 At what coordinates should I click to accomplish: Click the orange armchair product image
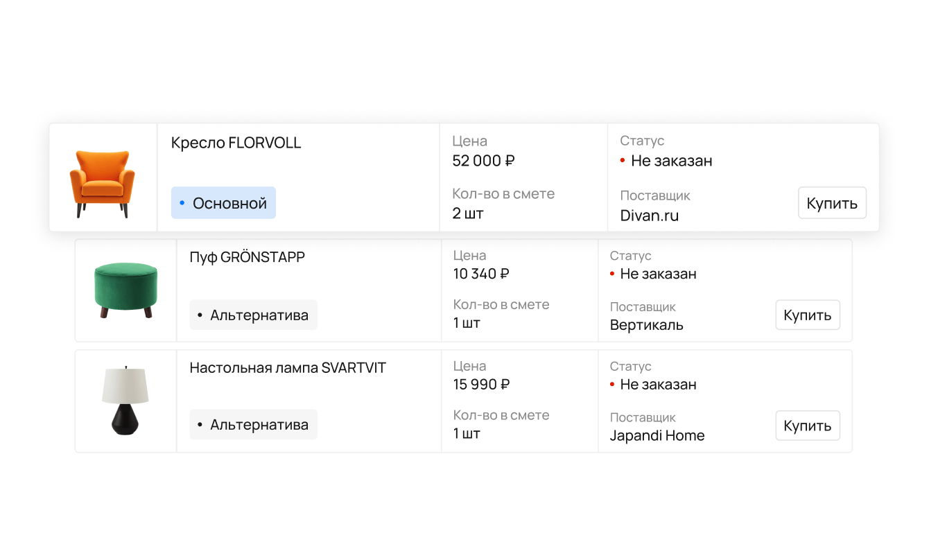[102, 184]
